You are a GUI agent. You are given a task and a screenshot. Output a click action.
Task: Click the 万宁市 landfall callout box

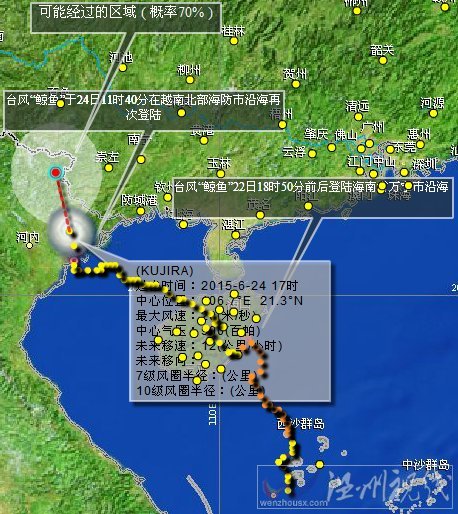313,197
